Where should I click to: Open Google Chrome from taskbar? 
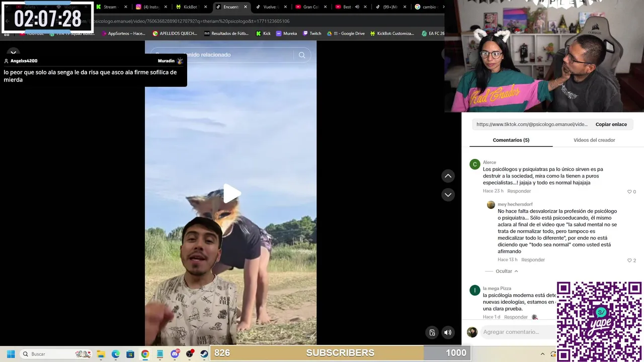coord(145,354)
